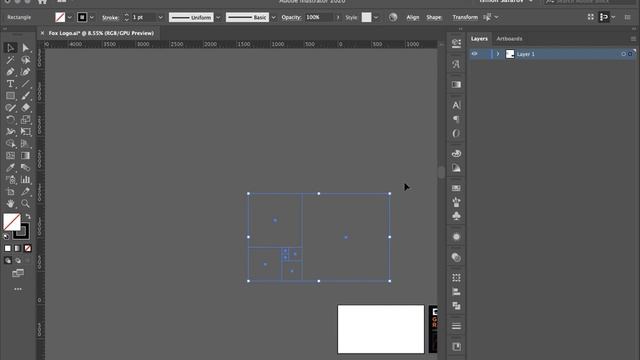This screenshot has height=360, width=640.
Task: Toggle visibility eye for Layer 1
Action: 474,54
